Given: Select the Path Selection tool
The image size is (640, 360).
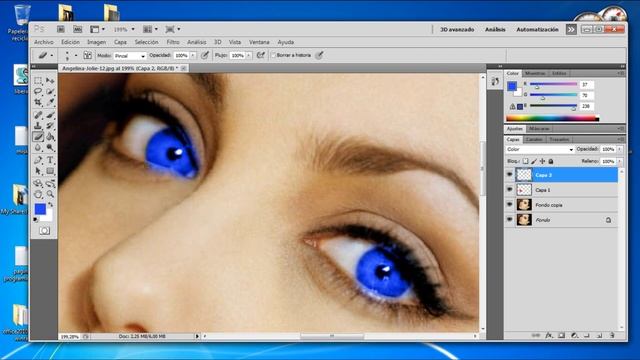Looking at the screenshot, I should point(38,171).
